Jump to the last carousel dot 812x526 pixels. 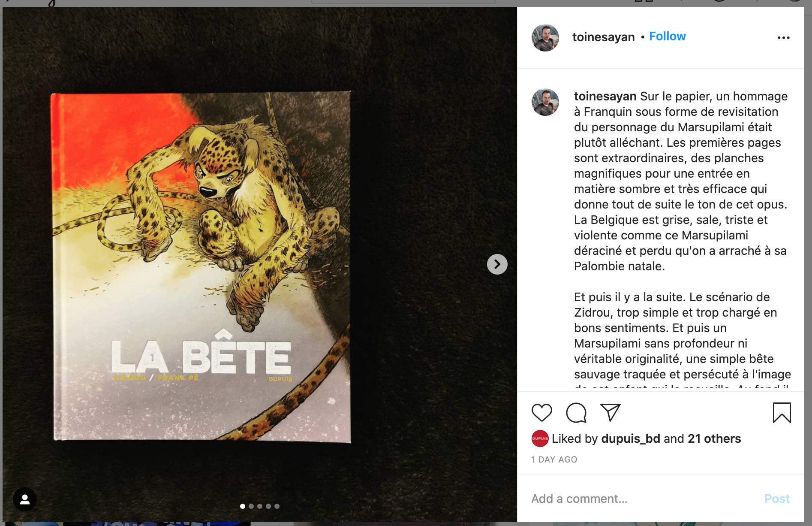[277, 506]
